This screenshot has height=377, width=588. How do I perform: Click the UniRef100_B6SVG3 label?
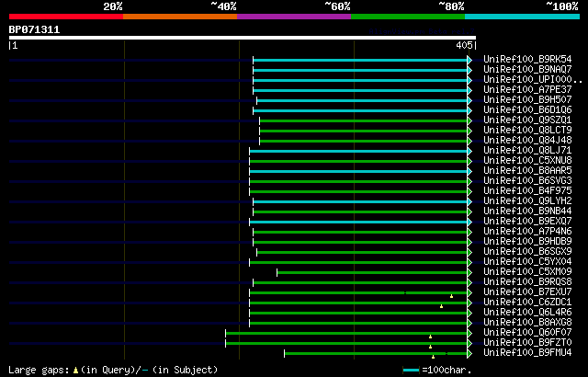[x=527, y=181]
